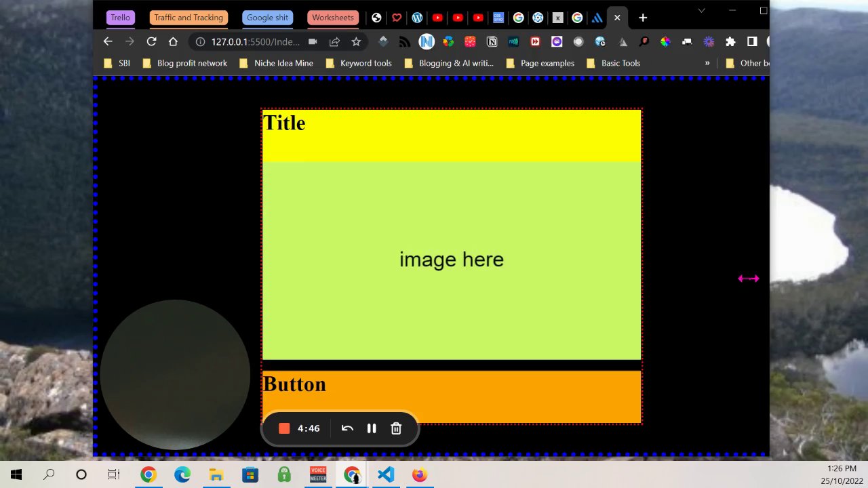Click the webcam bubble overlay
This screenshot has height=488, width=868.
tap(175, 374)
